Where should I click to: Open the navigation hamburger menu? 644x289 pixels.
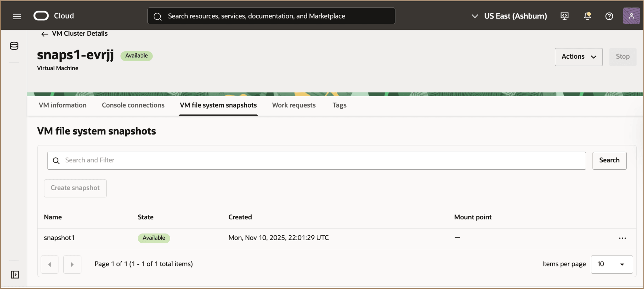pyautogui.click(x=16, y=16)
